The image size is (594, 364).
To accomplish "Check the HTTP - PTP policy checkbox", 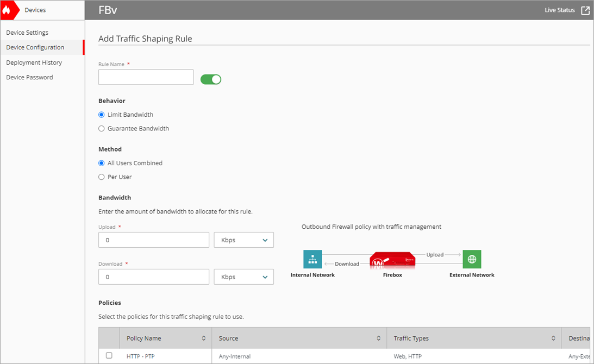I will (109, 355).
